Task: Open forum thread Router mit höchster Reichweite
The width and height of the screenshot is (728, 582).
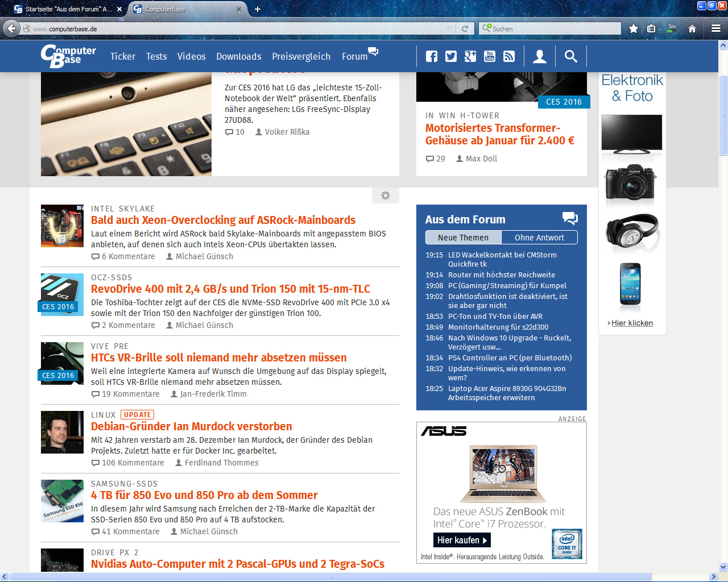Action: [x=502, y=275]
